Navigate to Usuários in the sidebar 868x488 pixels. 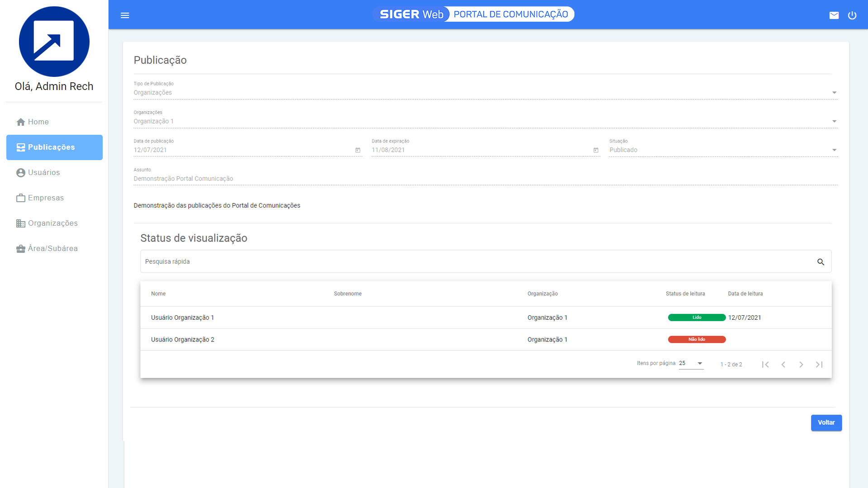click(x=44, y=173)
